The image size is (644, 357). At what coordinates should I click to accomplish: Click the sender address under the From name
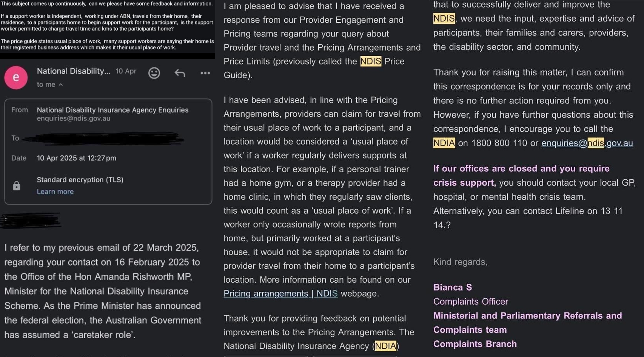click(x=74, y=118)
